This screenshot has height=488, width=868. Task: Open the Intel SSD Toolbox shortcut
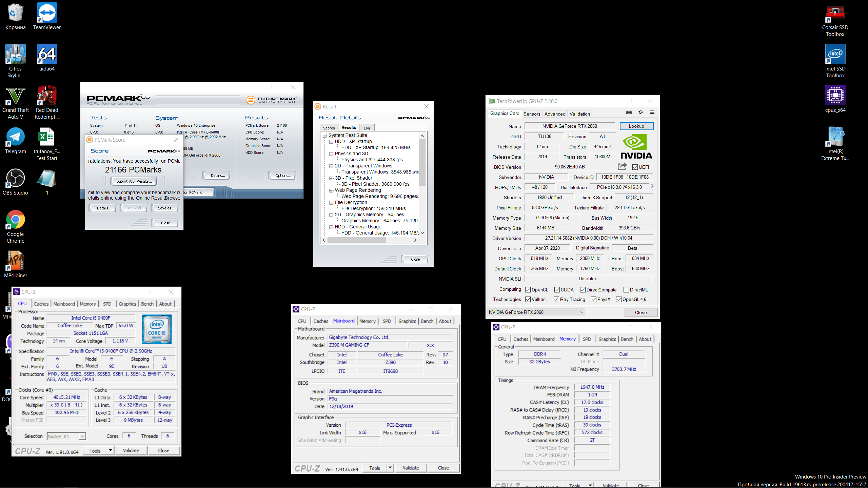[x=835, y=61]
